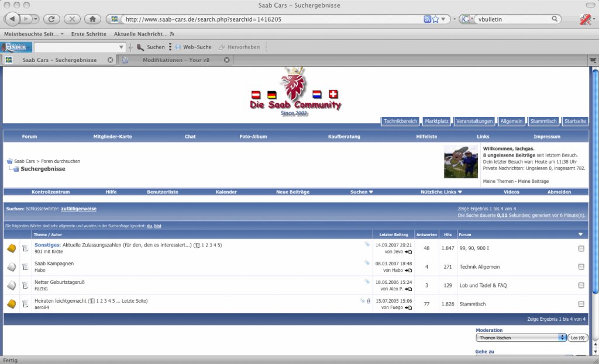Click the white arrow in the Forum column header
The height and width of the screenshot is (364, 599).
[x=580, y=235]
